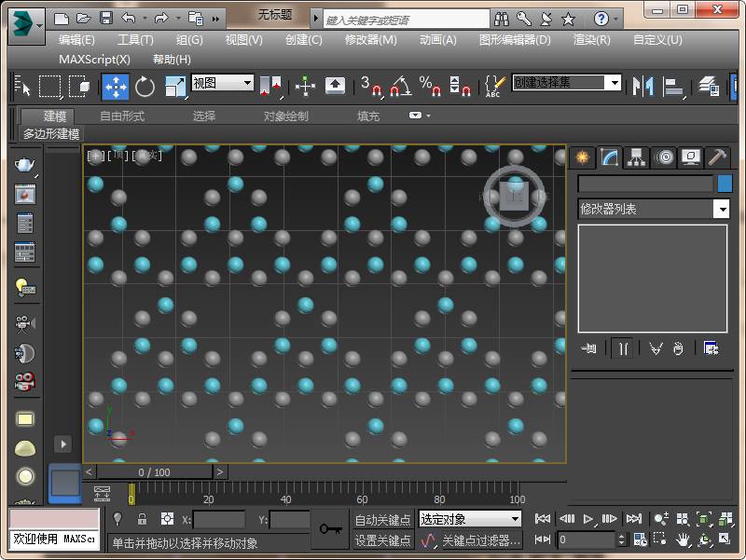Open the Help icon dropdown arrow

pos(616,19)
